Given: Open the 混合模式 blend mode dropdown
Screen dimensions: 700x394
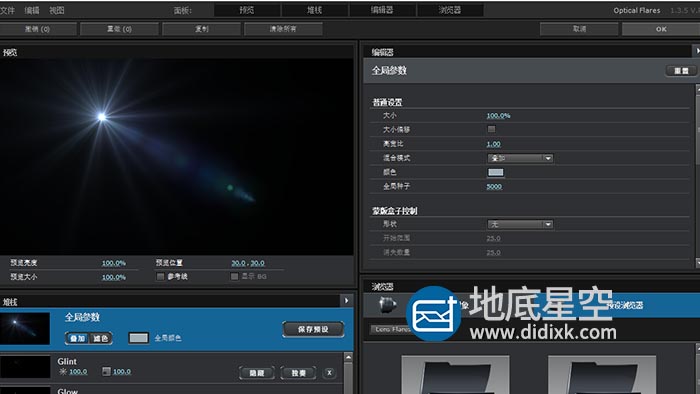Looking at the screenshot, I should coord(520,158).
